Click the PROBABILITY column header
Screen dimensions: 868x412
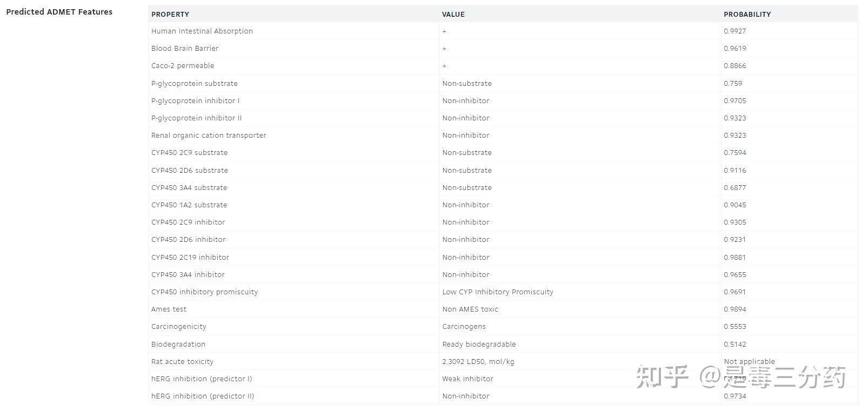pos(747,14)
